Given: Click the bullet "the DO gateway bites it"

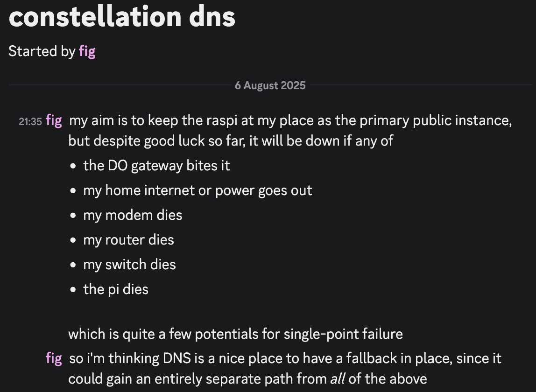Looking at the screenshot, I should click(156, 166).
